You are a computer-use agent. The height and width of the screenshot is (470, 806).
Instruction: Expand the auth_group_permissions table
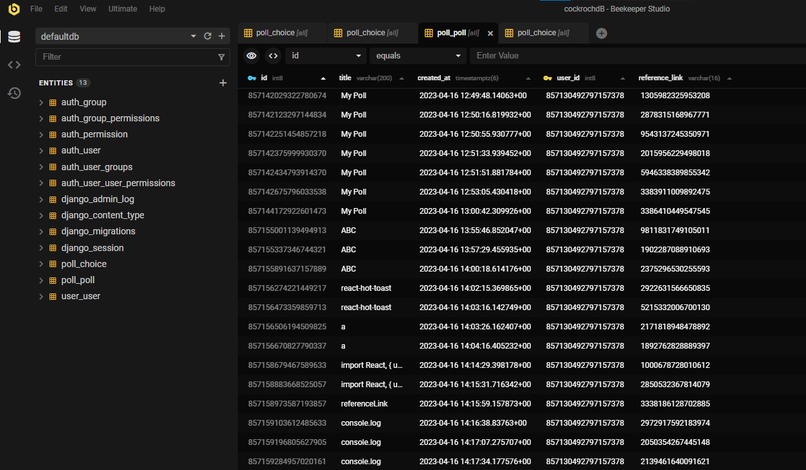(41, 118)
